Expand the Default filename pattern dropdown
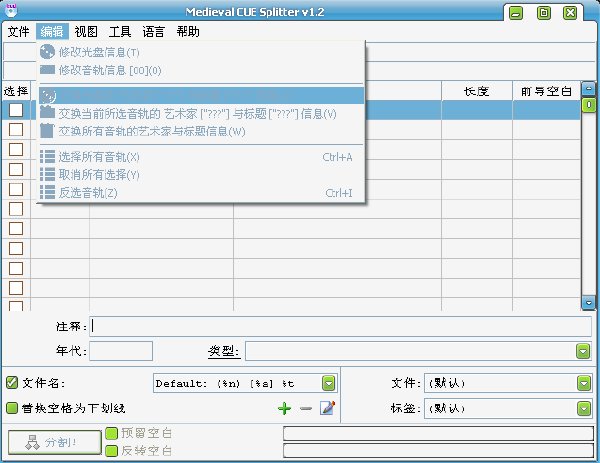 [329, 383]
